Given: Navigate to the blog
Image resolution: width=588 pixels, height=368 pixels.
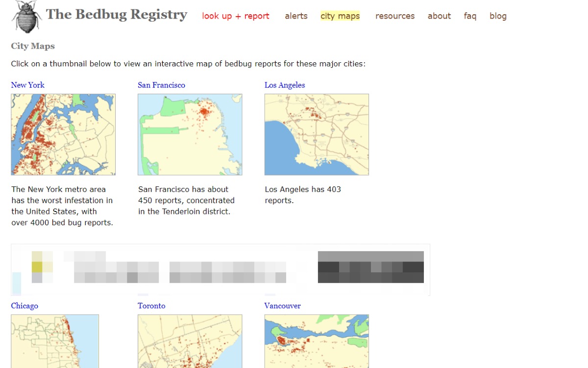Looking at the screenshot, I should pos(498,16).
